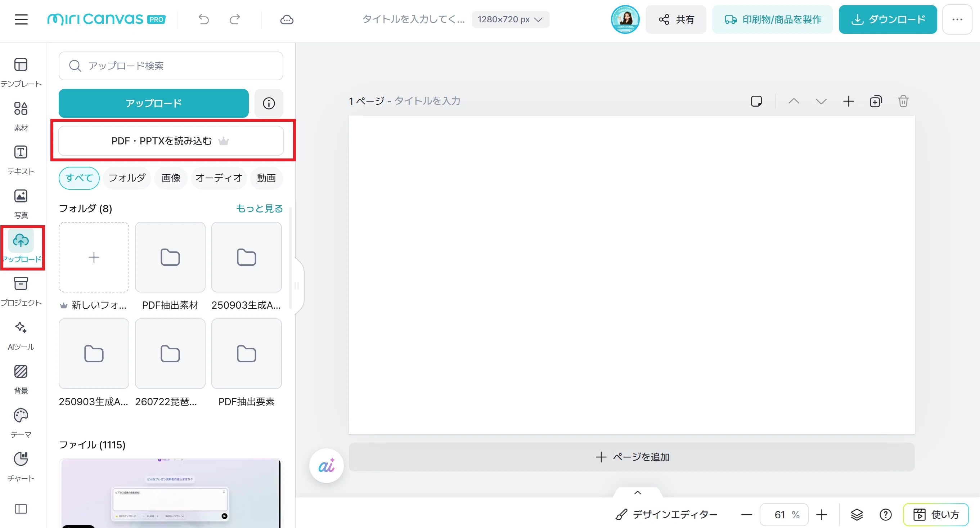Select the 動画 filter tab
Viewport: 980px width, 528px height.
(x=266, y=178)
